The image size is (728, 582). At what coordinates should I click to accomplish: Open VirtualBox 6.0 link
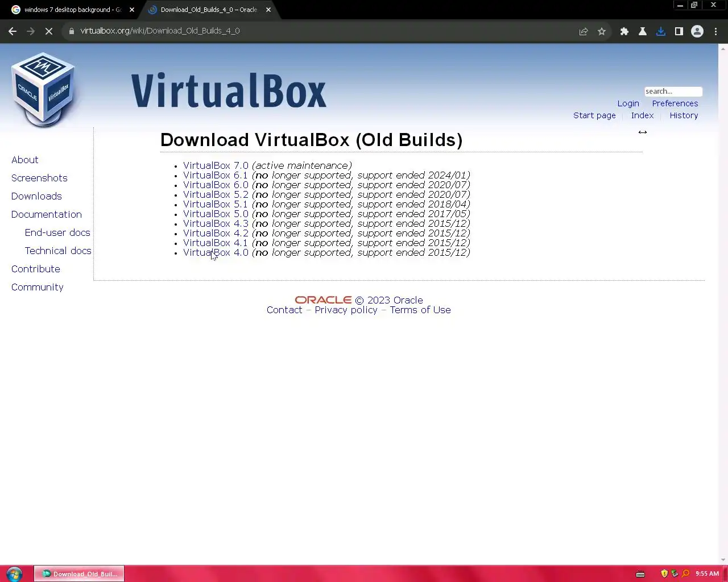(x=216, y=185)
